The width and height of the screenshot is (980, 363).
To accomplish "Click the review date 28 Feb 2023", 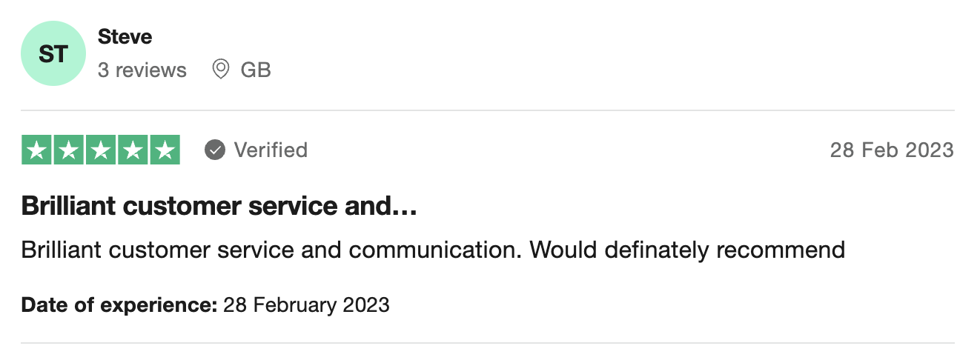I will tap(891, 150).
